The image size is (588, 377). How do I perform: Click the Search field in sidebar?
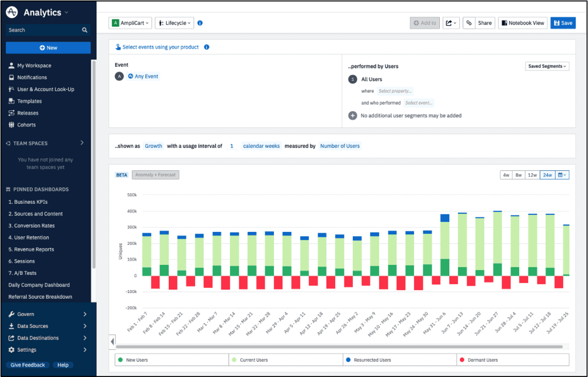[48, 30]
